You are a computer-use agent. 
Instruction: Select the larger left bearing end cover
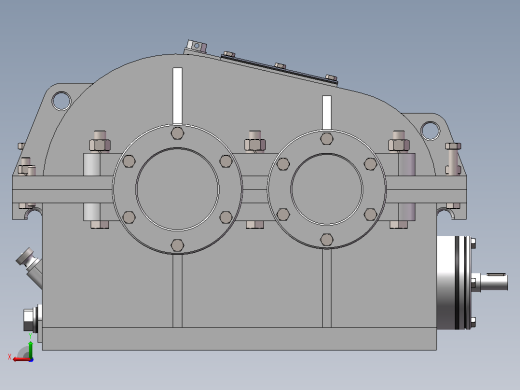click(x=177, y=189)
